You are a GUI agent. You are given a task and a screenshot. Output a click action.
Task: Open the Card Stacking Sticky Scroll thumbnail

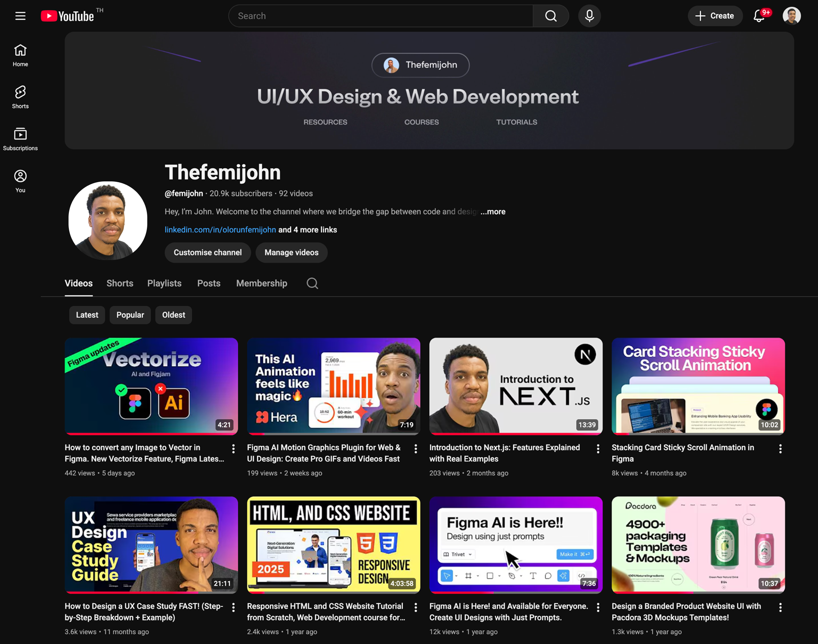point(698,386)
